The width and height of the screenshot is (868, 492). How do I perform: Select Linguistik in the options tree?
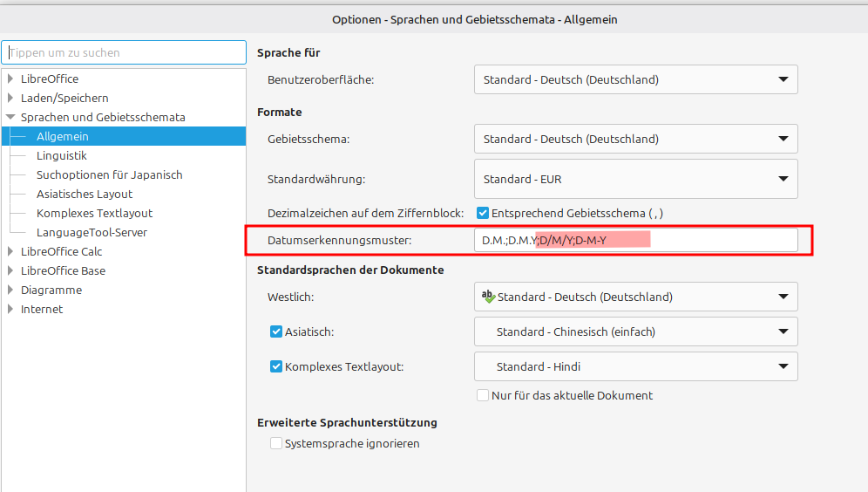(62, 155)
